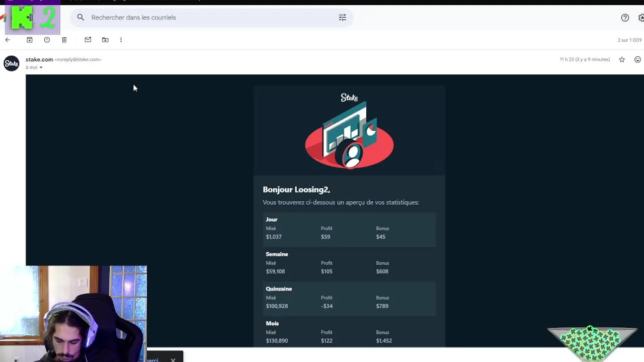Click the Stake statistics illustration
The image size is (644, 362).
349,135
